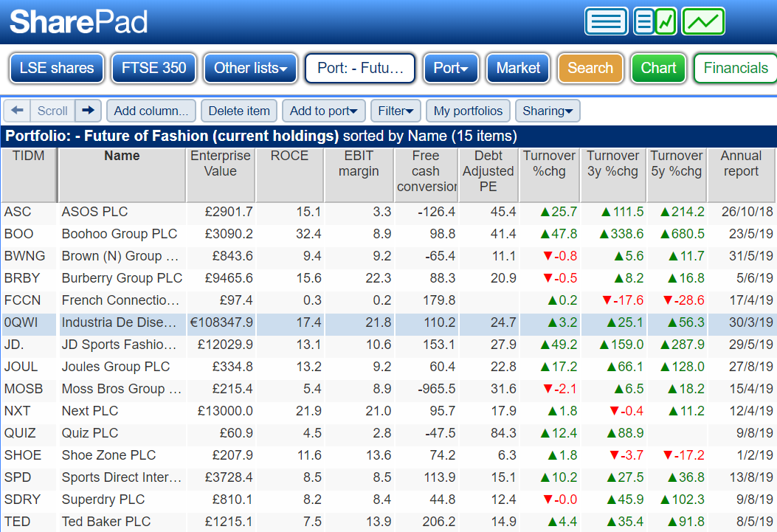Screen dimensions: 777x532
Task: Select the French Connection row
Action: pyautogui.click(x=388, y=300)
